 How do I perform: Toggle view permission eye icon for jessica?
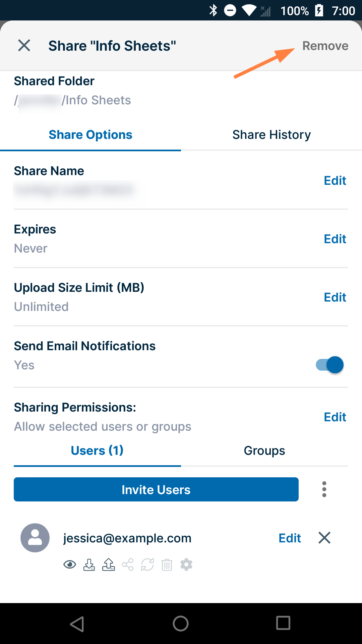pos(70,565)
